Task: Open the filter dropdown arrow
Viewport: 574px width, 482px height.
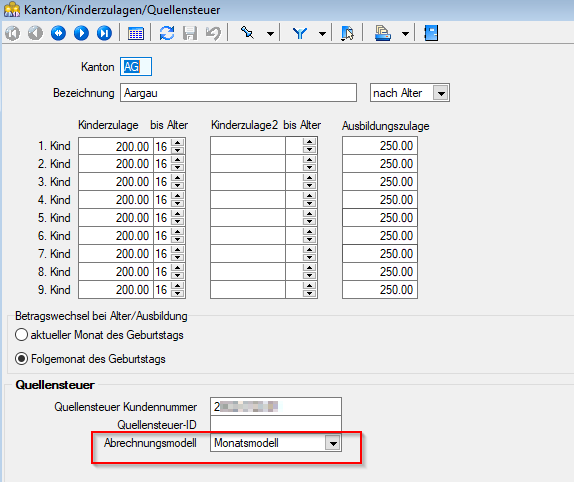Action: (322, 34)
